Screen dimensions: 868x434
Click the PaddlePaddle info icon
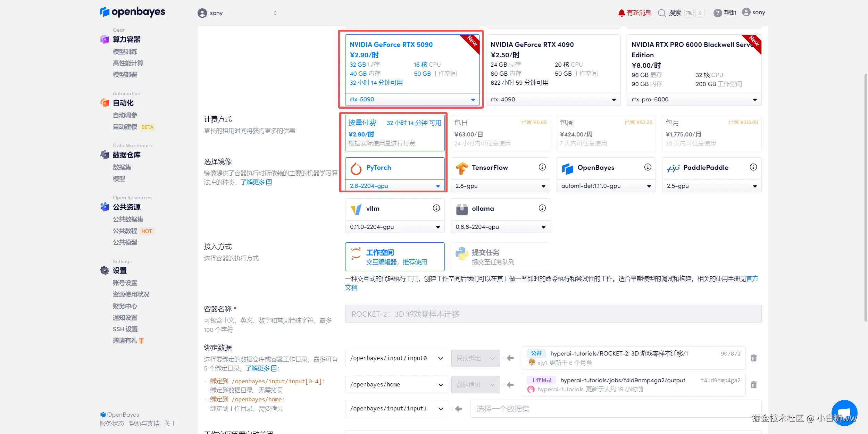click(753, 167)
